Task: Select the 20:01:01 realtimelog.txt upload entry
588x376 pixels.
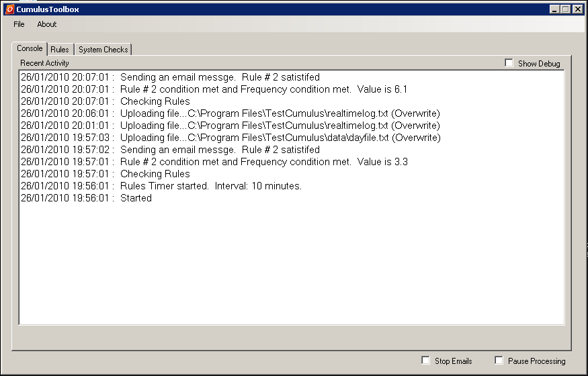Action: coord(230,126)
